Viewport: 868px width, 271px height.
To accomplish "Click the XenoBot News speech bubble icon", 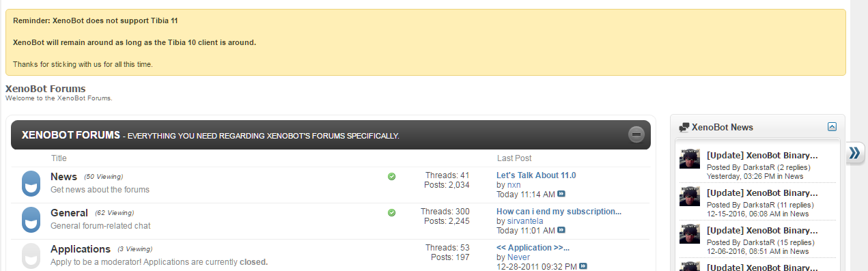I will [684, 127].
